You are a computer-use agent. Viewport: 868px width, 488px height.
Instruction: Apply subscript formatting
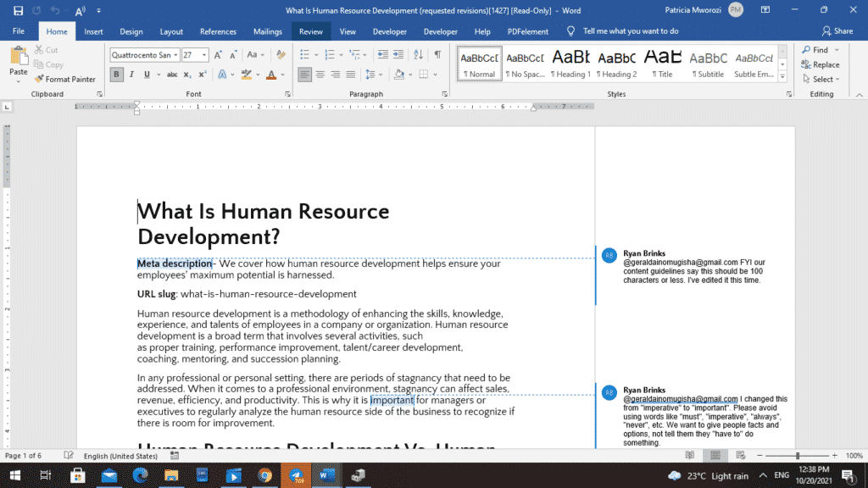pyautogui.click(x=187, y=74)
